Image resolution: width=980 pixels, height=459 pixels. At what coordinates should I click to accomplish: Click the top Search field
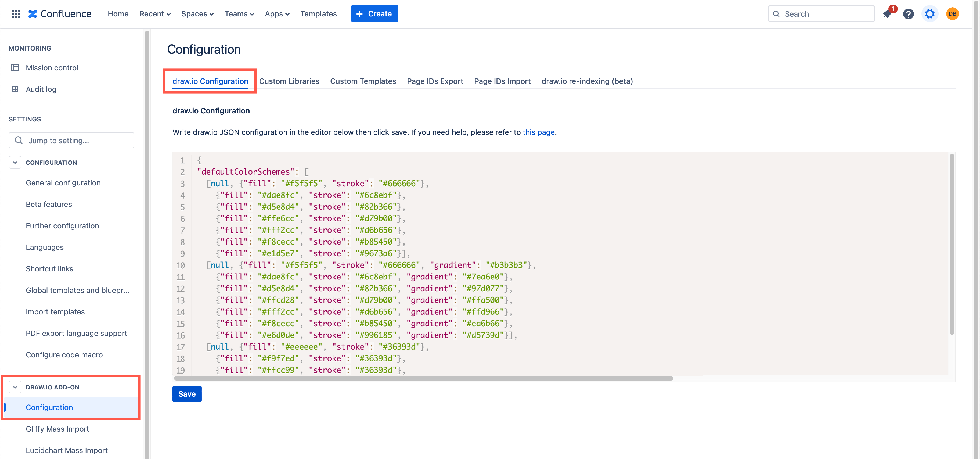coord(821,14)
